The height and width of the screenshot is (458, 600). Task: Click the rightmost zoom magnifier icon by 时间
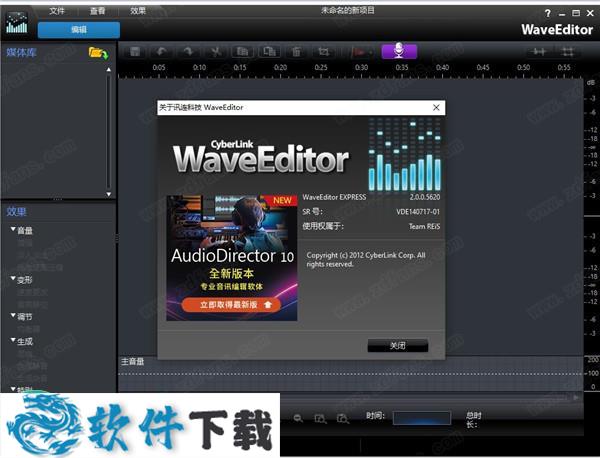click(343, 419)
